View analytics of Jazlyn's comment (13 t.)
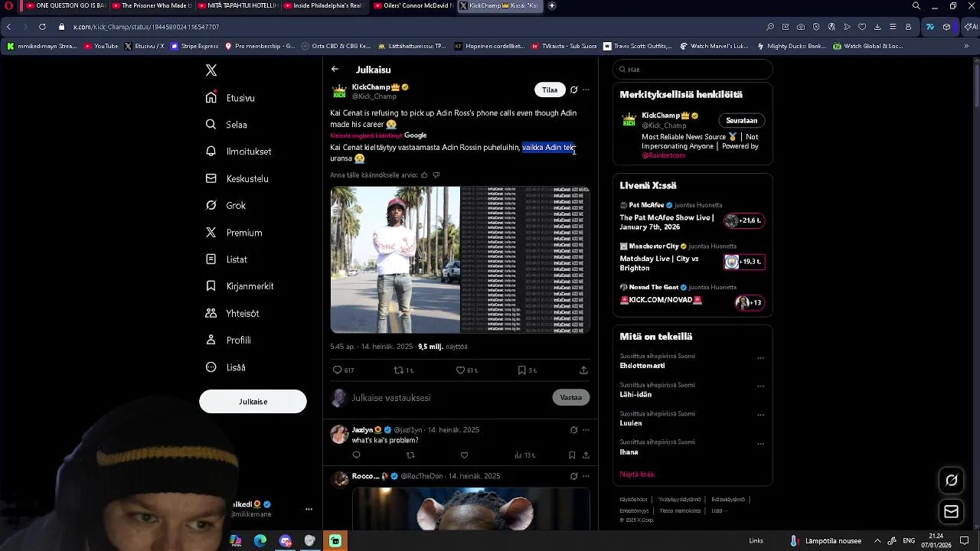The height and width of the screenshot is (551, 980). point(524,455)
